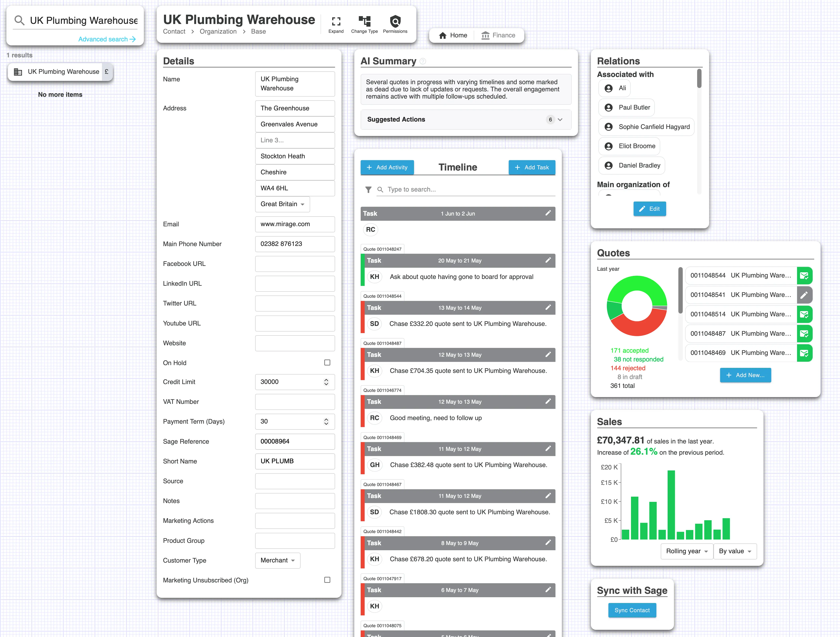This screenshot has width=840, height=637.
Task: Click the Sync Contact button
Action: point(632,610)
